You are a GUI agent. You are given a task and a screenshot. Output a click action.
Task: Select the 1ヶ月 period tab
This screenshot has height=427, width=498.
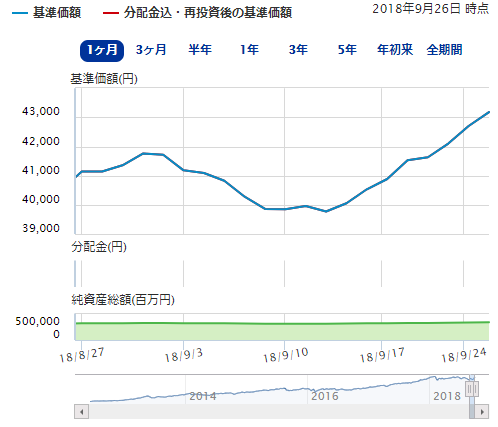[x=102, y=51]
